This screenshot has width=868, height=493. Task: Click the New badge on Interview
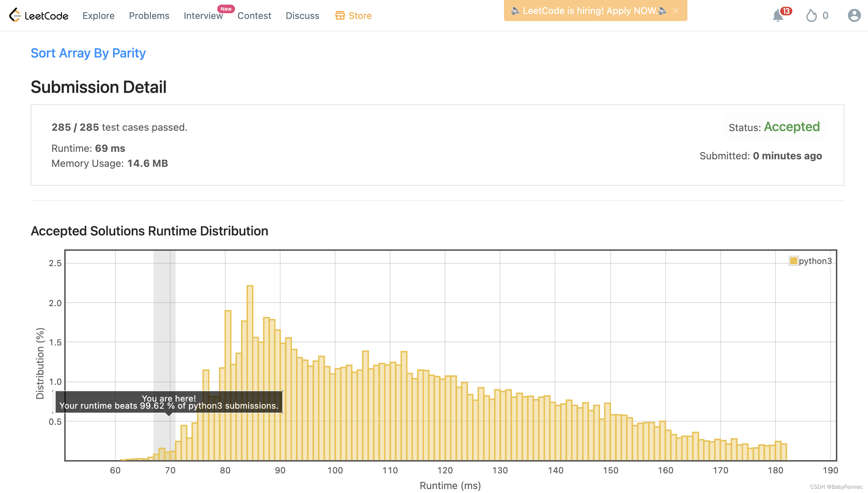click(x=226, y=9)
